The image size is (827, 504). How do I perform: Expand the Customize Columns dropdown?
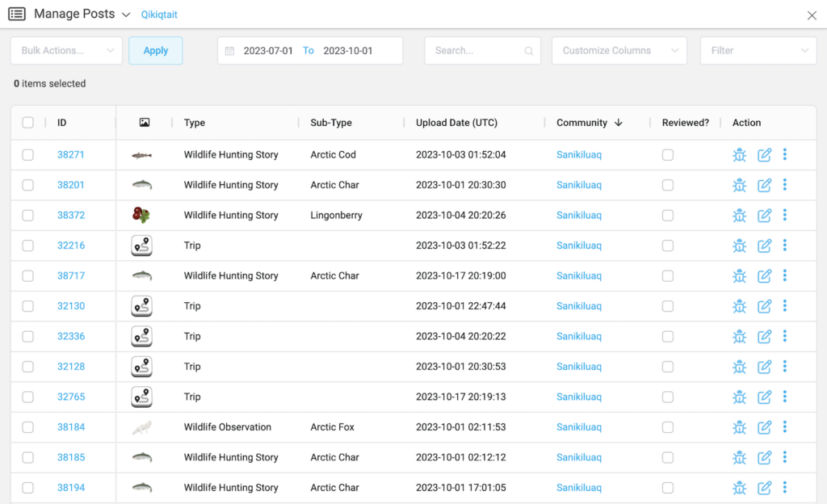[x=619, y=51]
